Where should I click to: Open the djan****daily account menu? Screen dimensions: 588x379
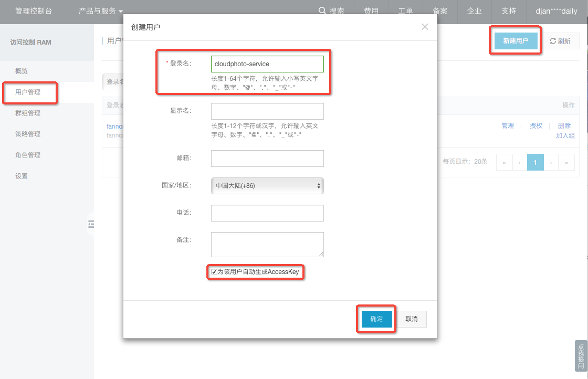click(556, 11)
